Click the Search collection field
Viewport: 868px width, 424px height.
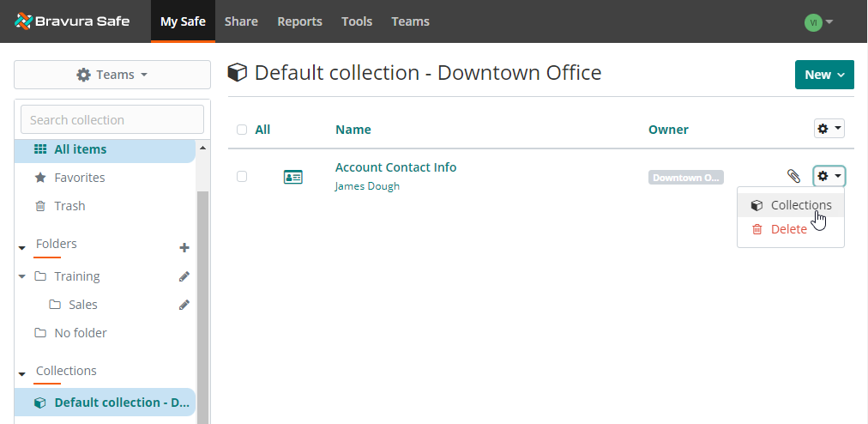coord(112,120)
